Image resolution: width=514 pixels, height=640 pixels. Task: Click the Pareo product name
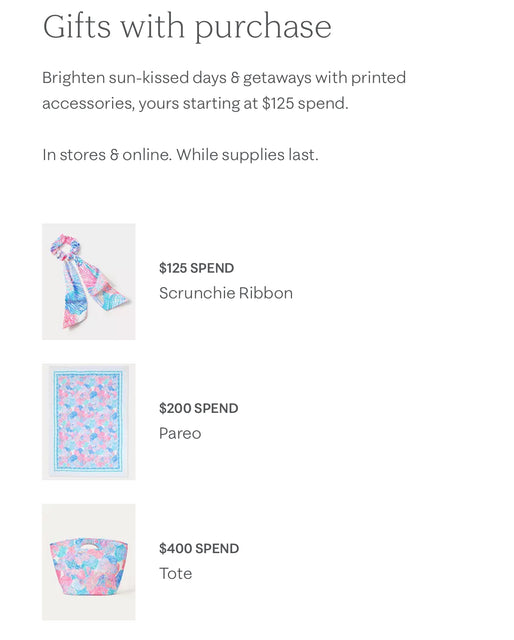pyautogui.click(x=180, y=433)
